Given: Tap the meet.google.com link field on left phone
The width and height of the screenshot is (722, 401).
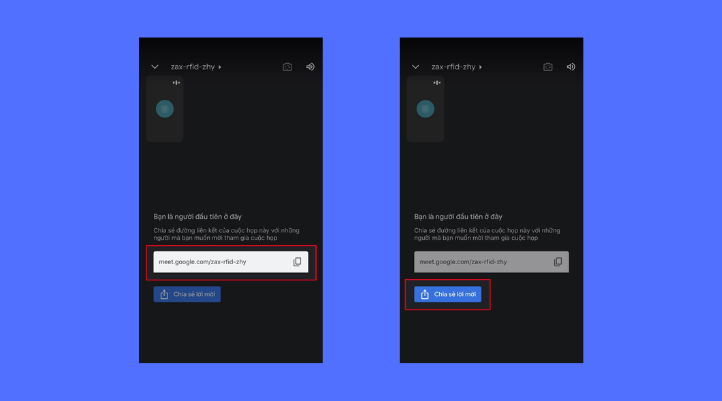Looking at the screenshot, I should point(231,262).
